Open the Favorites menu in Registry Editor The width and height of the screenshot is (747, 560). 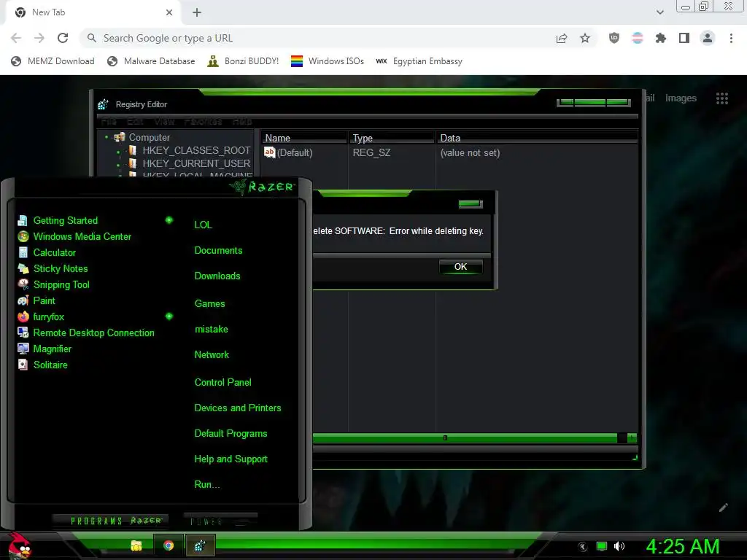pyautogui.click(x=203, y=122)
